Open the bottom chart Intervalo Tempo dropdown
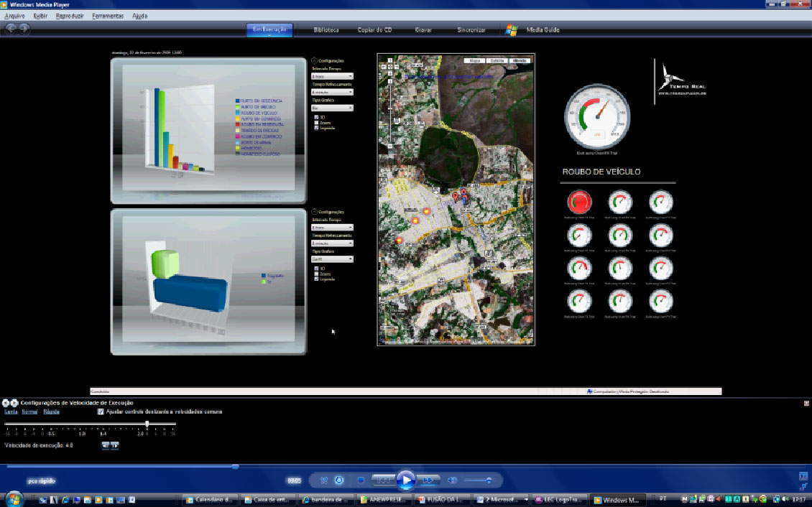 tap(332, 227)
